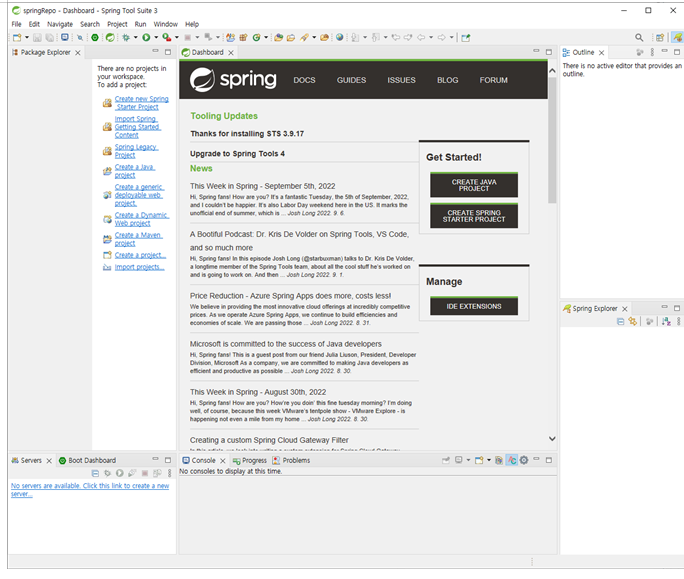This screenshot has width=684, height=579.
Task: Toggle Spring Explorer link with editor icon
Action: 633,322
